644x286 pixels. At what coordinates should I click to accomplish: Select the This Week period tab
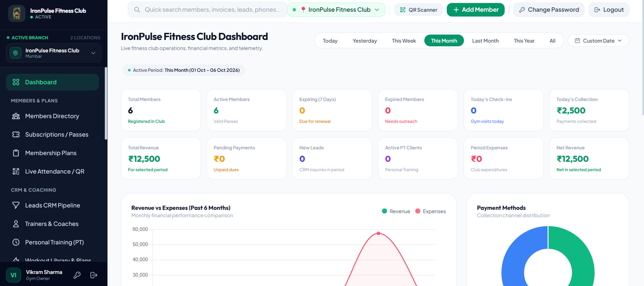(x=404, y=41)
